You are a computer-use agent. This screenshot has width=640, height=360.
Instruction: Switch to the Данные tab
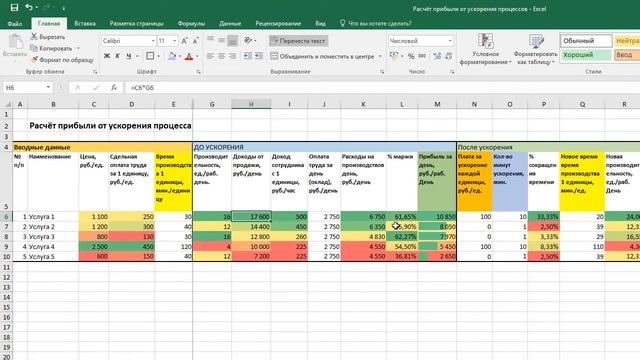point(230,24)
